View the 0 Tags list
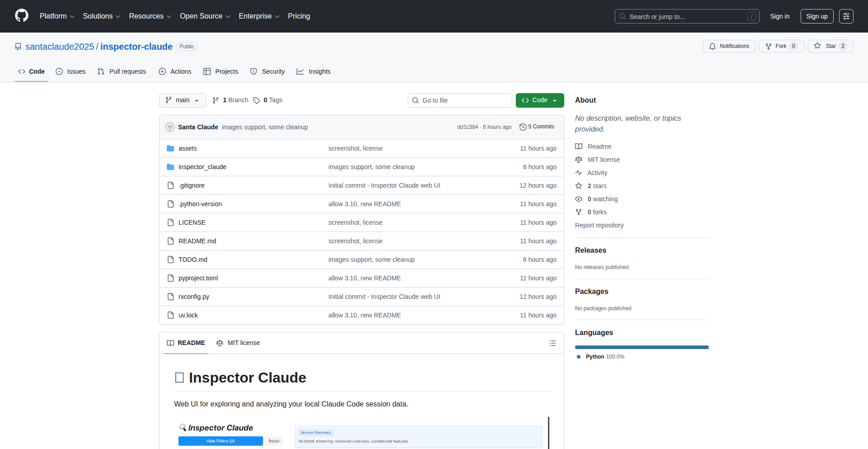The image size is (868, 449). click(268, 100)
